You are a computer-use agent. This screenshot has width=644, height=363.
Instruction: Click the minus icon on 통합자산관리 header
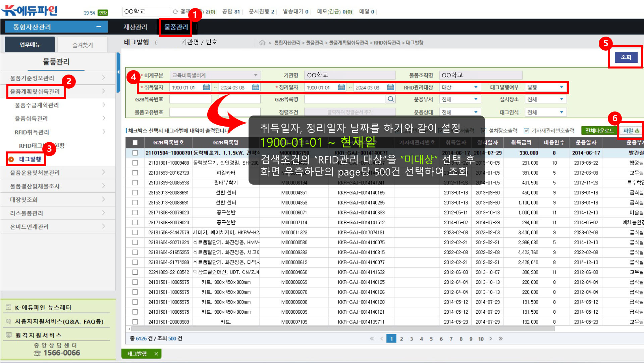tap(99, 27)
